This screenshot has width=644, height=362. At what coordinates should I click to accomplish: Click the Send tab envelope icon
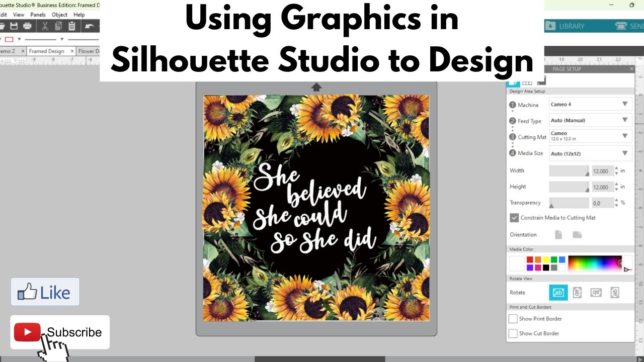621,26
